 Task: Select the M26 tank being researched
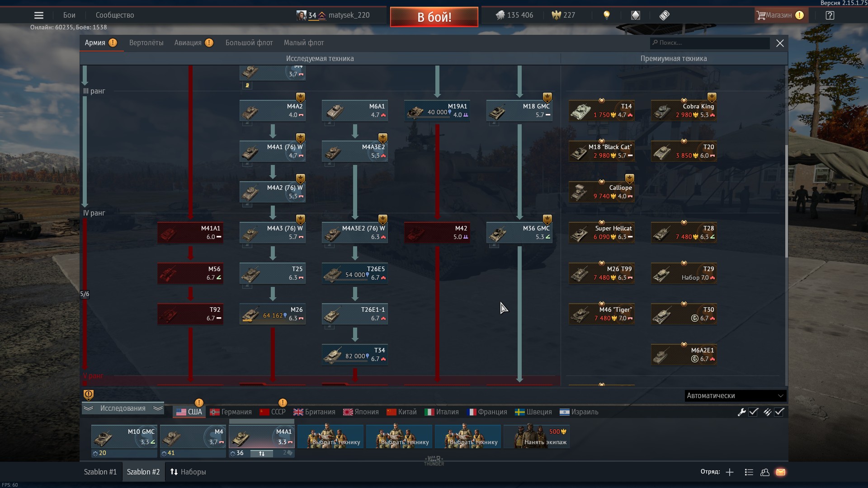click(273, 314)
